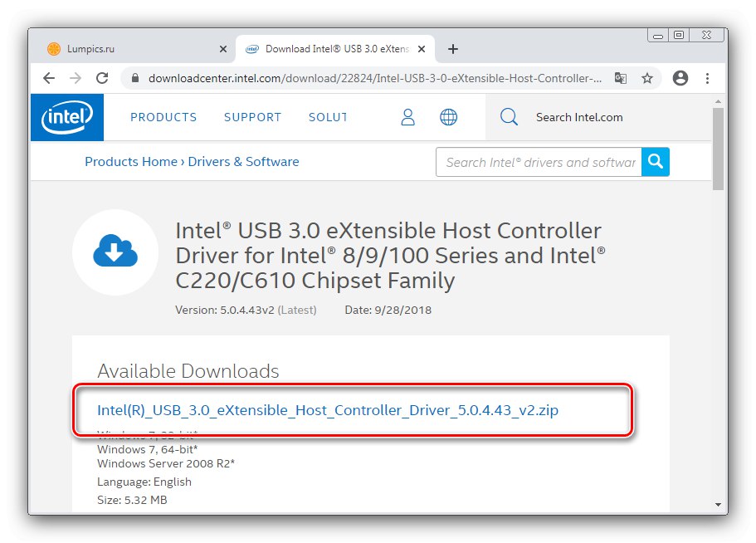
Task: Click the page's vertical scrollbar thumb
Action: [x=718, y=149]
